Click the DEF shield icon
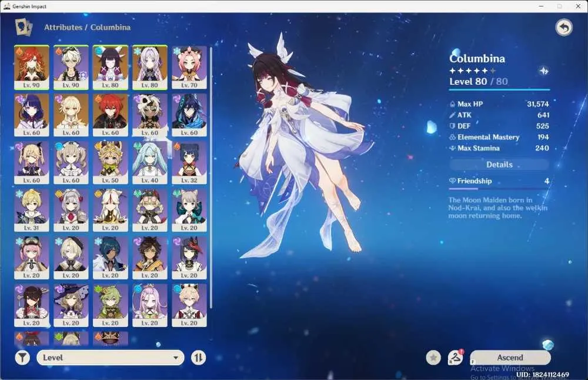The height and width of the screenshot is (380, 588). [452, 126]
